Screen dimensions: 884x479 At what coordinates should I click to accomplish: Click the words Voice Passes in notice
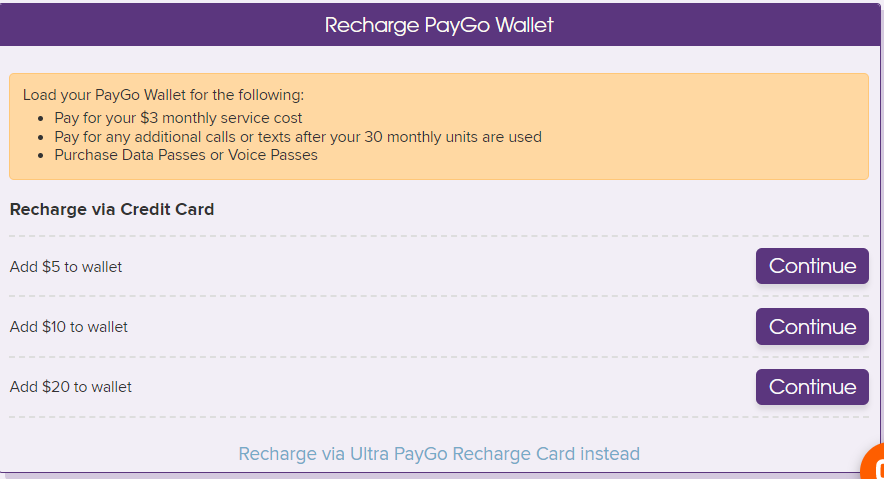[x=272, y=155]
